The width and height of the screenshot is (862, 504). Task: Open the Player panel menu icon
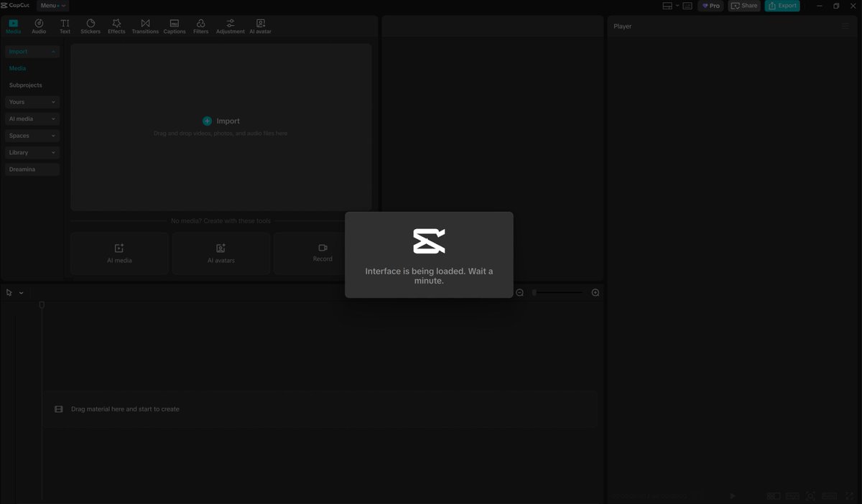pyautogui.click(x=845, y=26)
